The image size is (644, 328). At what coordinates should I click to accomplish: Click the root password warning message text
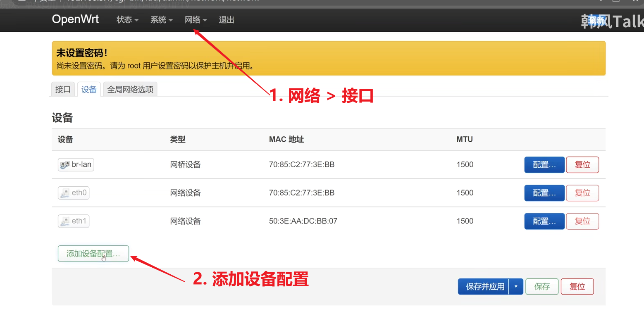[155, 66]
